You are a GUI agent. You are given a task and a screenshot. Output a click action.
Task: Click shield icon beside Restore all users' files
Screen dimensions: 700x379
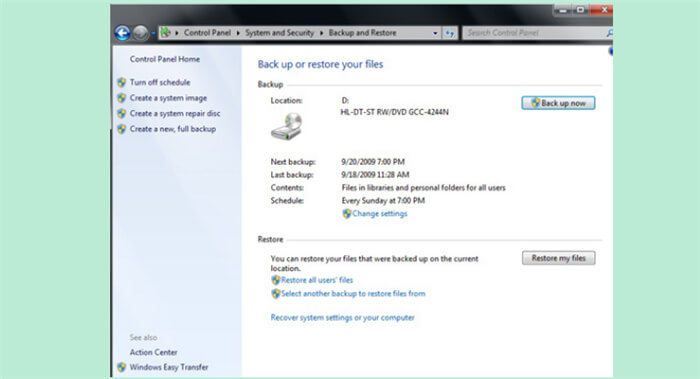pyautogui.click(x=276, y=280)
